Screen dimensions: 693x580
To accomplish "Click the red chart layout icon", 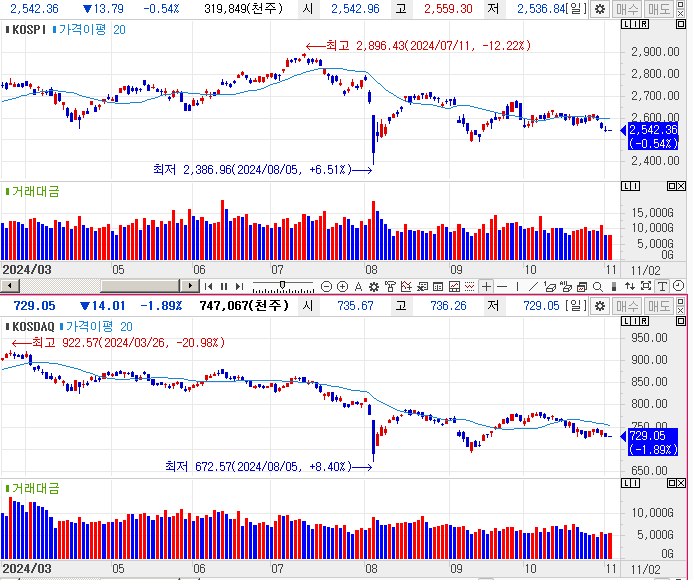I will [454, 286].
